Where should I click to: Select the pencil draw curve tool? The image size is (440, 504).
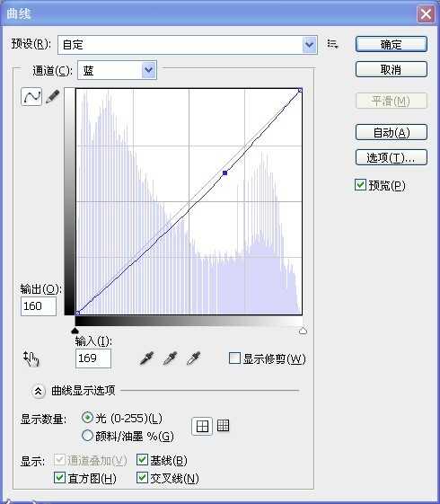(x=53, y=96)
